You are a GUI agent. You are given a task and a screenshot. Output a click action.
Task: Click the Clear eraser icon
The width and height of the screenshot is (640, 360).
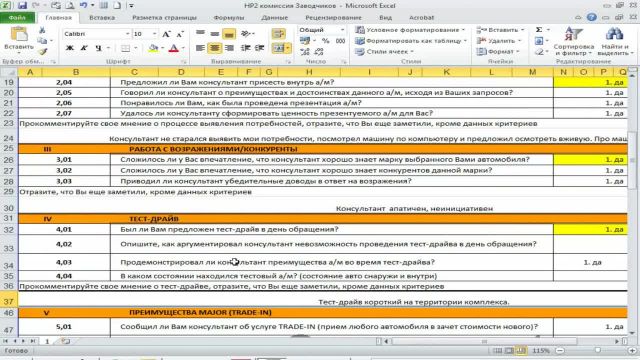click(539, 52)
